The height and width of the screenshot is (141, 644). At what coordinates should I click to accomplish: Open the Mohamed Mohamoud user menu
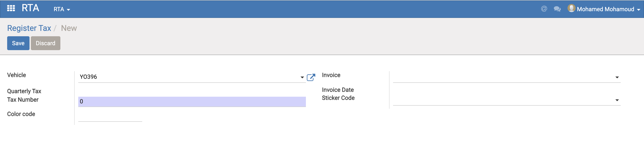coord(608,9)
